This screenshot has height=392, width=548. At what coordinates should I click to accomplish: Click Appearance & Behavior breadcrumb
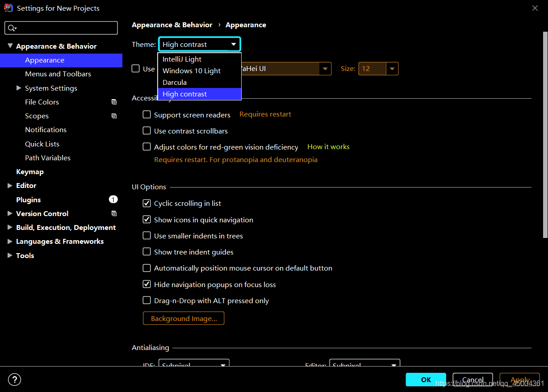coord(172,25)
